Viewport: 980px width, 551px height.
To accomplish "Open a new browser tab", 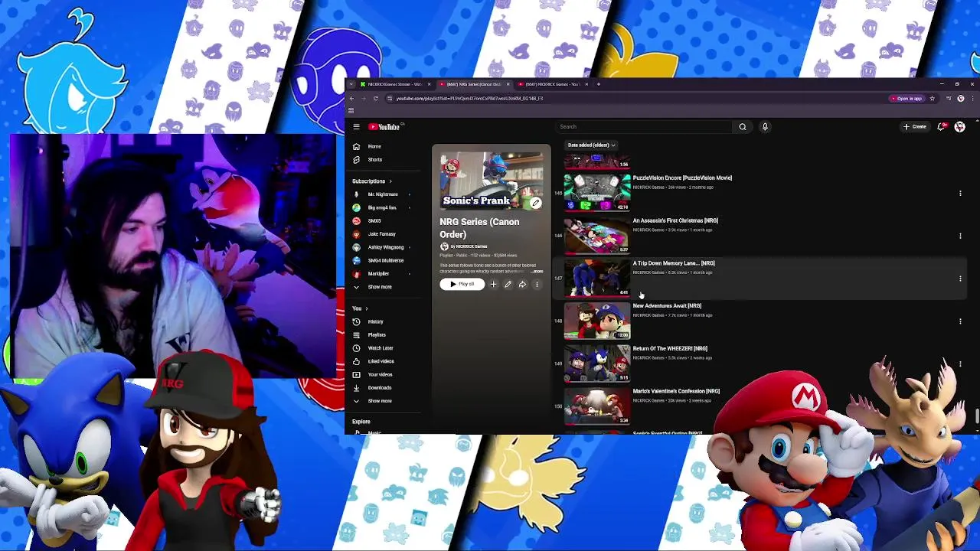I will click(598, 84).
